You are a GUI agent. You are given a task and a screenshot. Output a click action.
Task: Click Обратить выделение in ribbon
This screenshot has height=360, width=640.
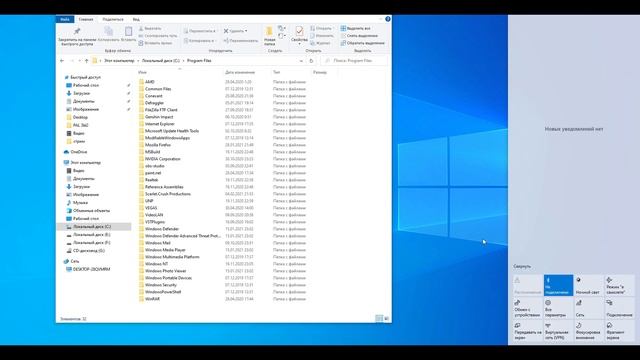pyautogui.click(x=362, y=43)
